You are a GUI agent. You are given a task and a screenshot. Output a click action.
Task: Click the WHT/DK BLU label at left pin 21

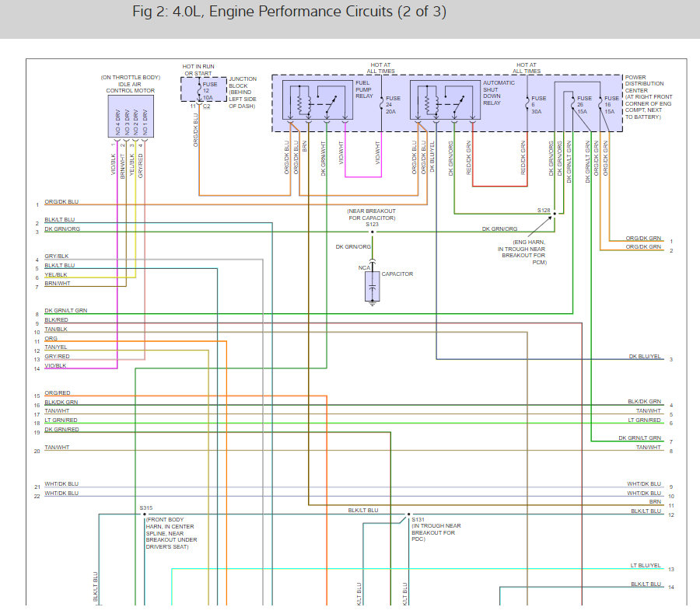(x=61, y=484)
